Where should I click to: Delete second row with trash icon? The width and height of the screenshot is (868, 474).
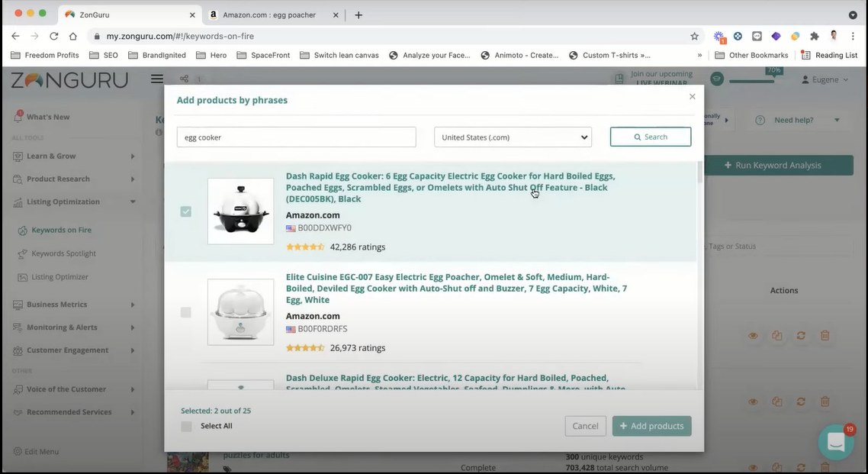coord(825,401)
